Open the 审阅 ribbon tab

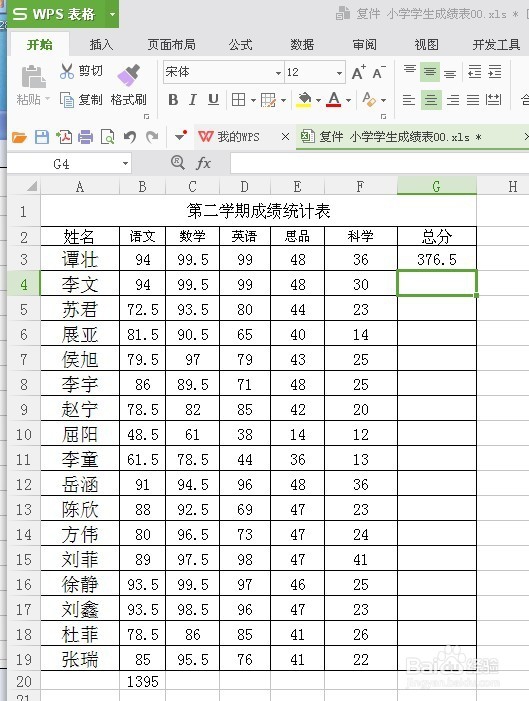(364, 45)
